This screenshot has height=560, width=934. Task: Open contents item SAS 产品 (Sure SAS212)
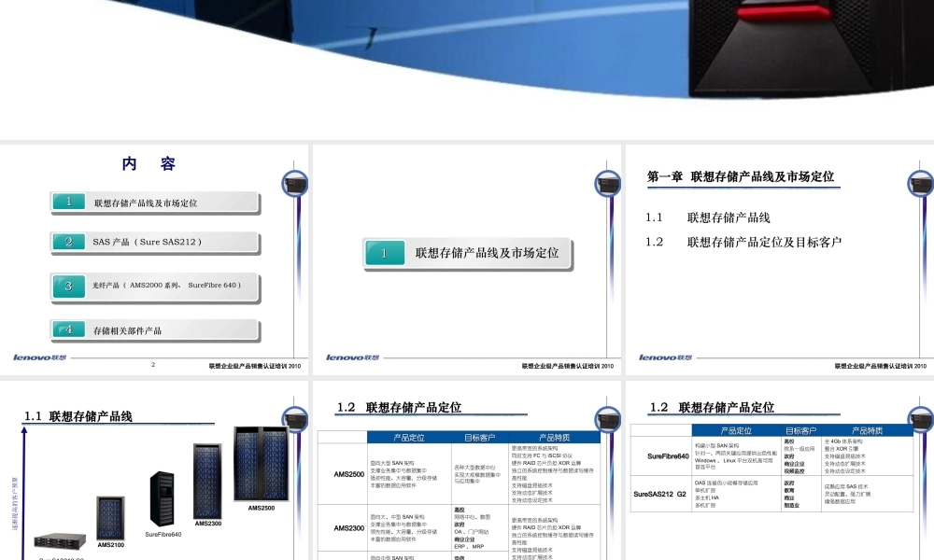pyautogui.click(x=155, y=243)
